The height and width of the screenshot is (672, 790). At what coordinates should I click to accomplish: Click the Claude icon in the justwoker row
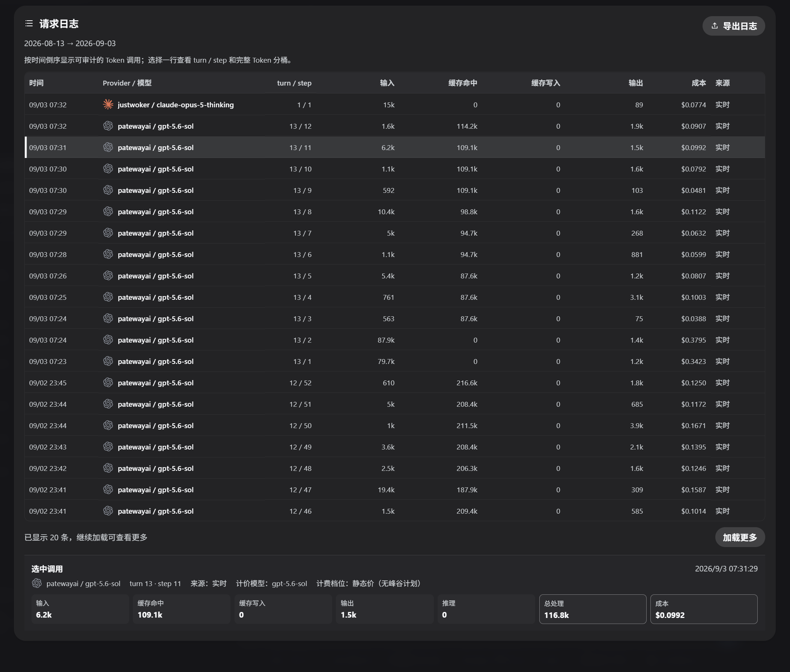[x=108, y=104]
